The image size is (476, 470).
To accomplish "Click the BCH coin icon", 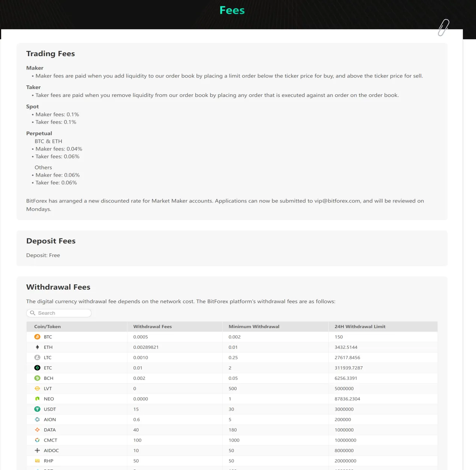I will (37, 378).
